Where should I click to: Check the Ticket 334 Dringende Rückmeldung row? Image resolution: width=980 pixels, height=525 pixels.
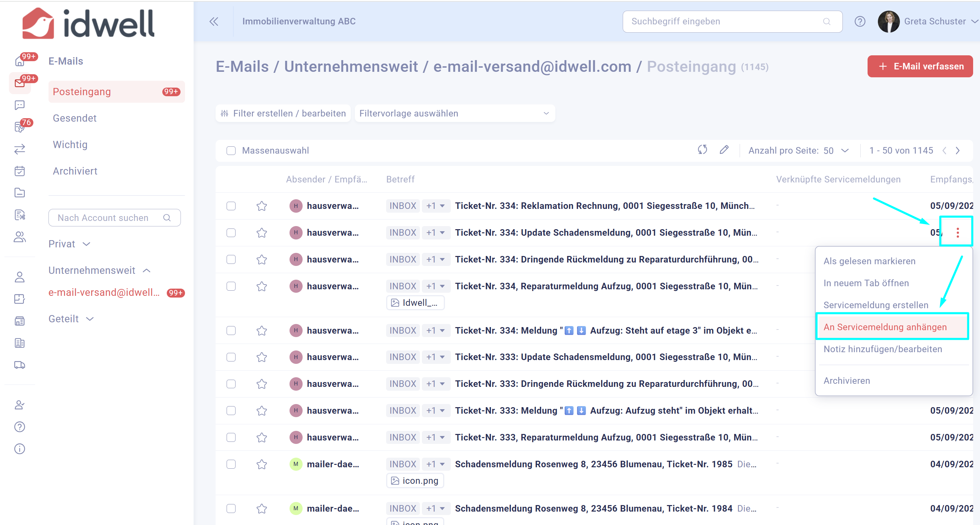(231, 259)
